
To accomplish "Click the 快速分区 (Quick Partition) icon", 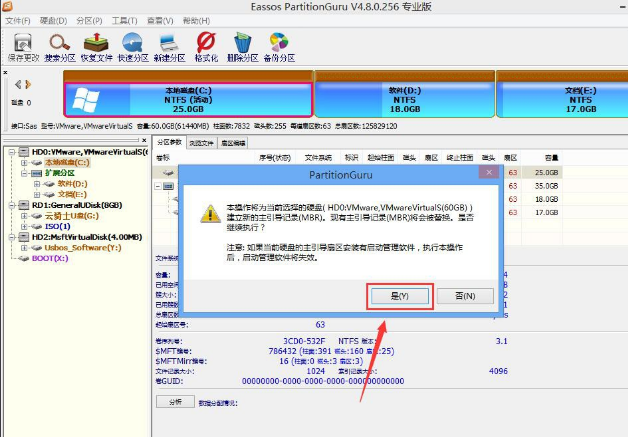I will 131,46.
